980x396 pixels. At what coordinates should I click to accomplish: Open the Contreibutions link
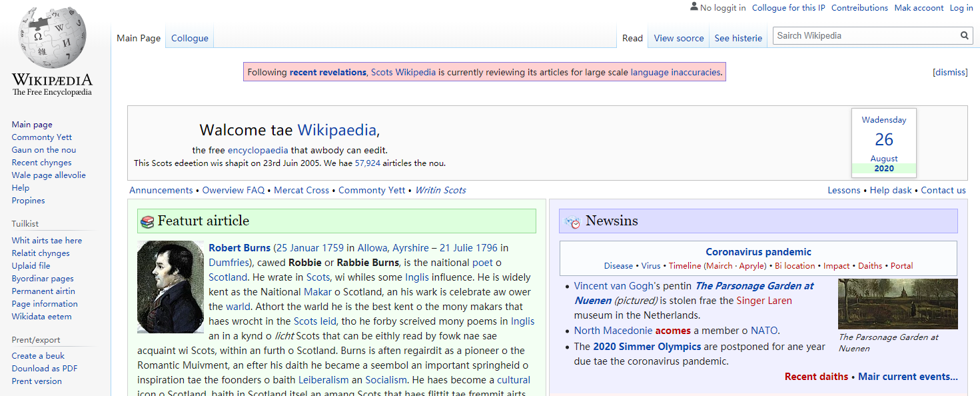pyautogui.click(x=859, y=8)
